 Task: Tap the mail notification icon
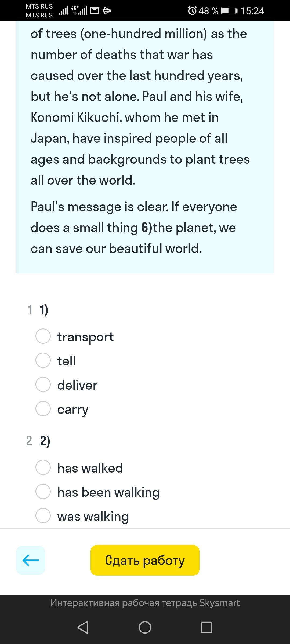(95, 11)
